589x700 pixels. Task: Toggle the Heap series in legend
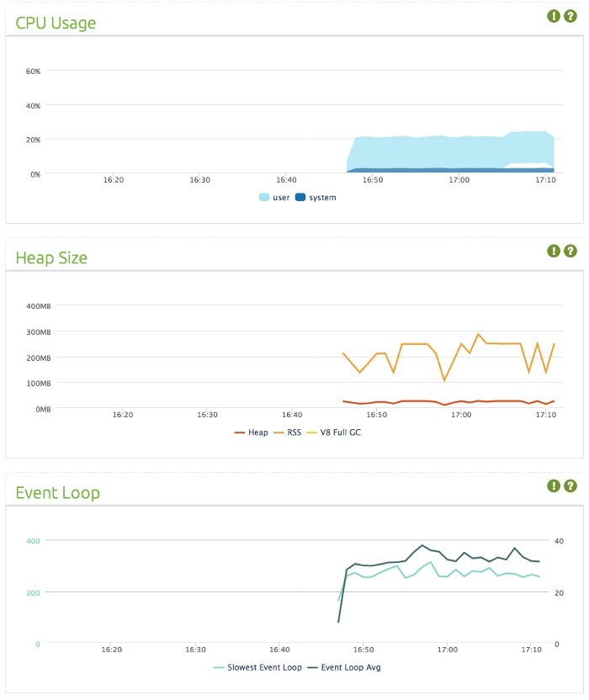(x=251, y=432)
